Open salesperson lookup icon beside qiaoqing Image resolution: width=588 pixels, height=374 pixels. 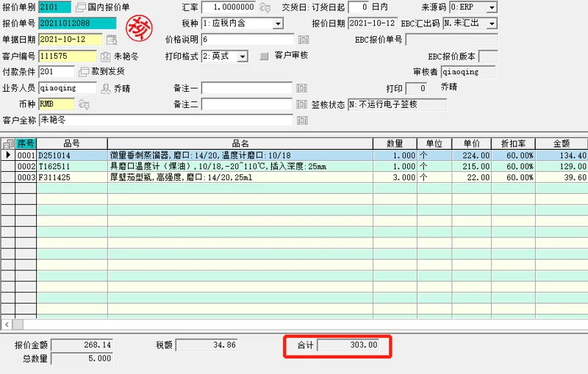(106, 88)
